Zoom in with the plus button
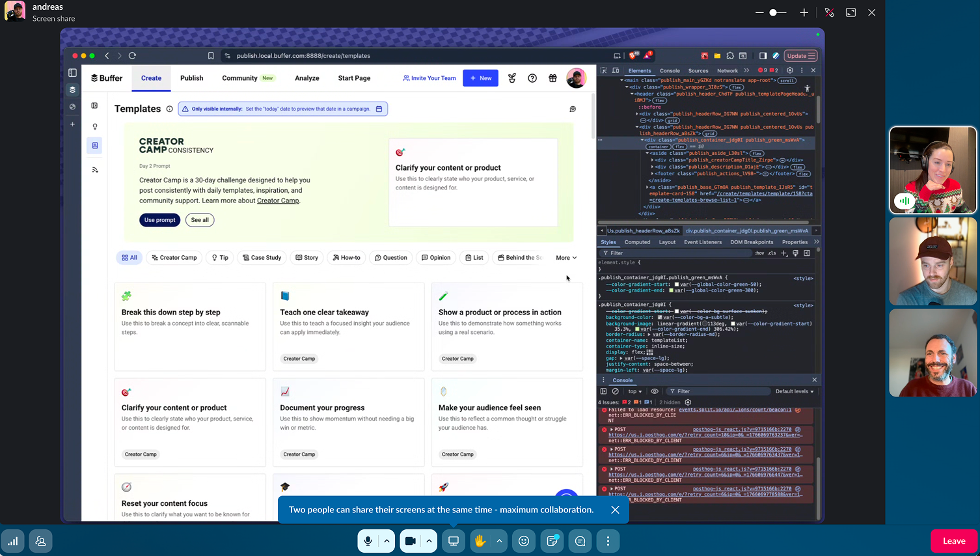 pos(804,12)
